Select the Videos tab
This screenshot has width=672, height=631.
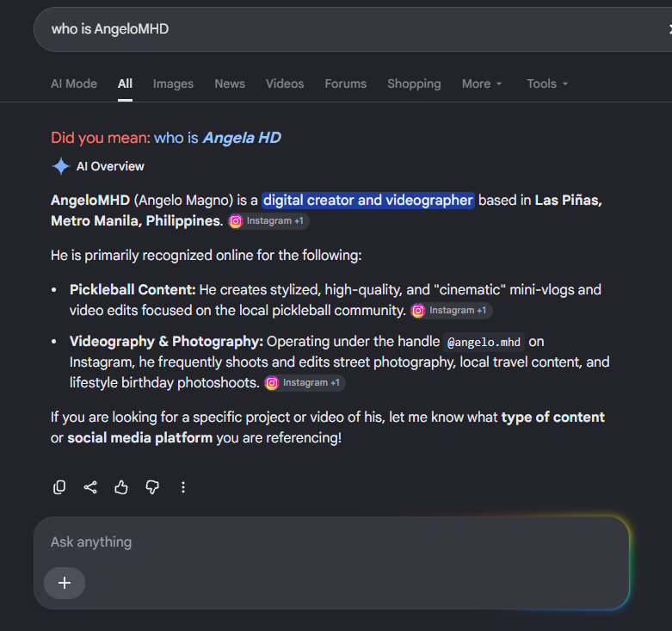pos(285,84)
